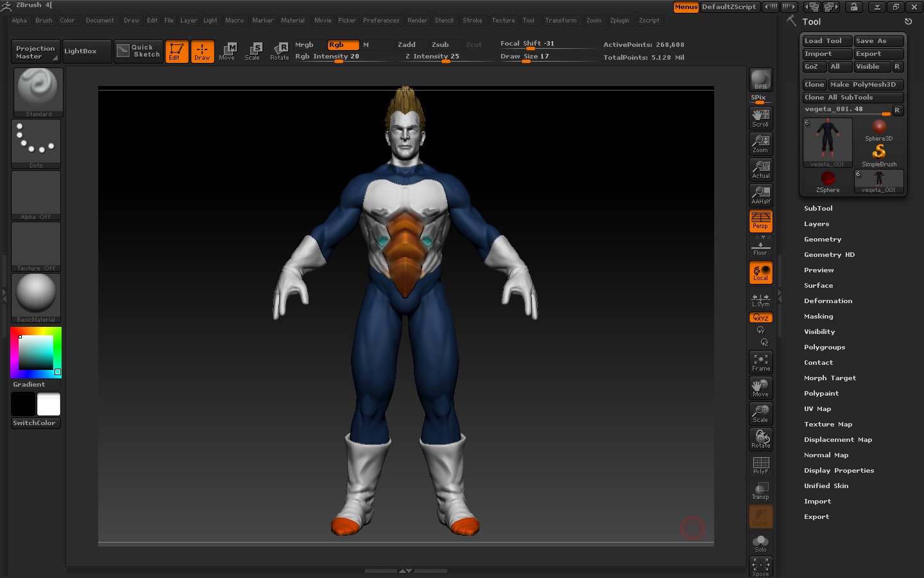The image size is (924, 578).
Task: Select the Sphere3D tool
Action: click(x=879, y=130)
